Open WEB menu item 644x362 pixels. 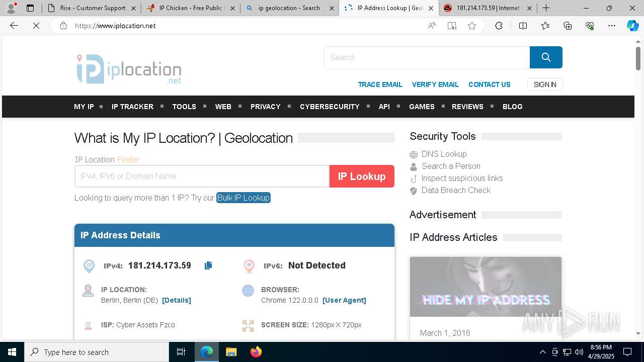click(223, 107)
